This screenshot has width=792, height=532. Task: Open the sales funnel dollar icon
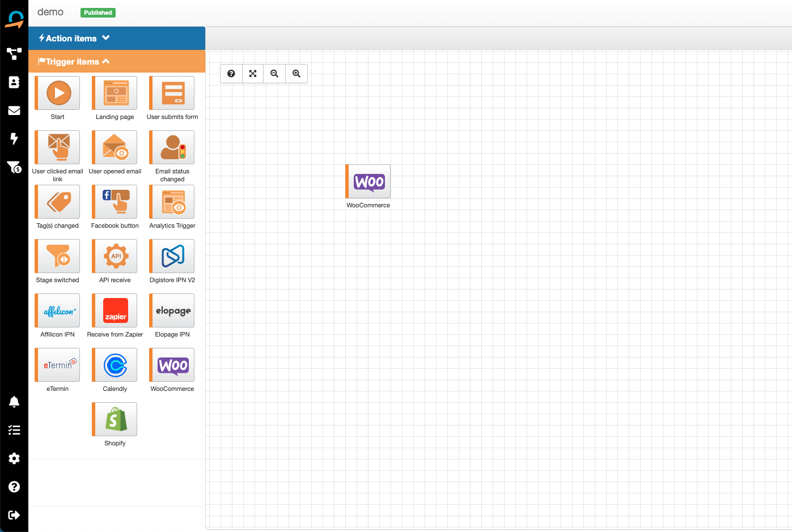coord(14,167)
